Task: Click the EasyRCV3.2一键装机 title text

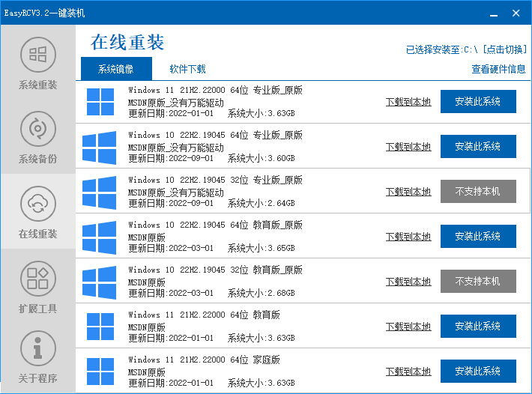Action: pos(44,13)
